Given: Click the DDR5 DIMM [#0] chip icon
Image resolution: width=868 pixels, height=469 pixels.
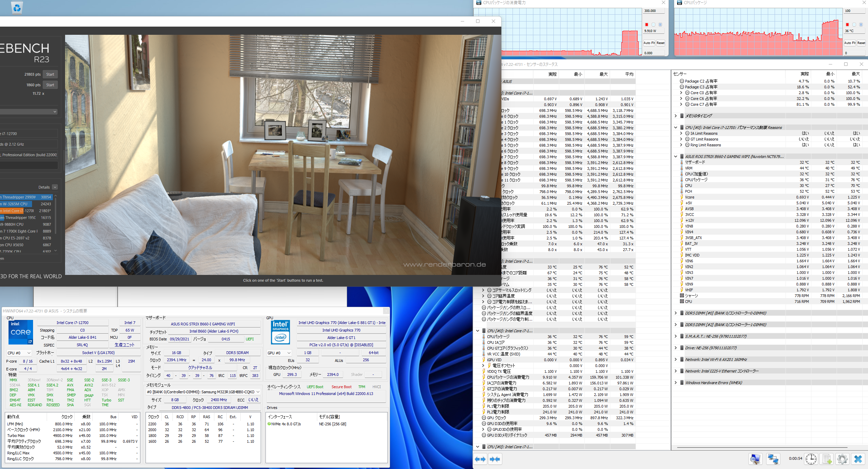Looking at the screenshot, I should (x=682, y=313).
